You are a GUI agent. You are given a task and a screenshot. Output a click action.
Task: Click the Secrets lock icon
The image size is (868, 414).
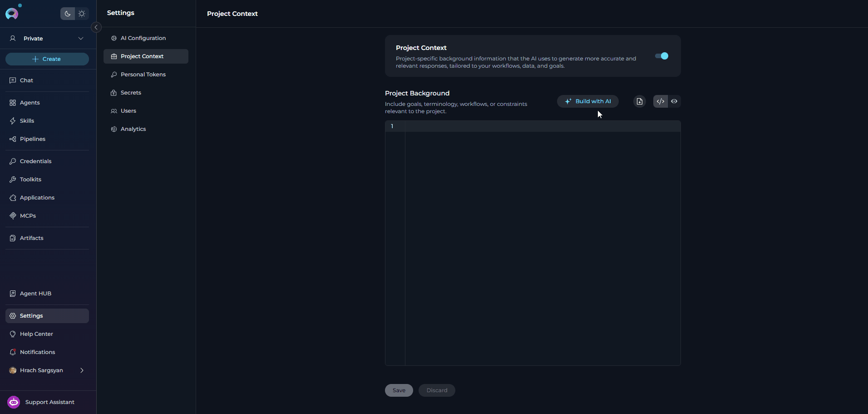click(114, 93)
